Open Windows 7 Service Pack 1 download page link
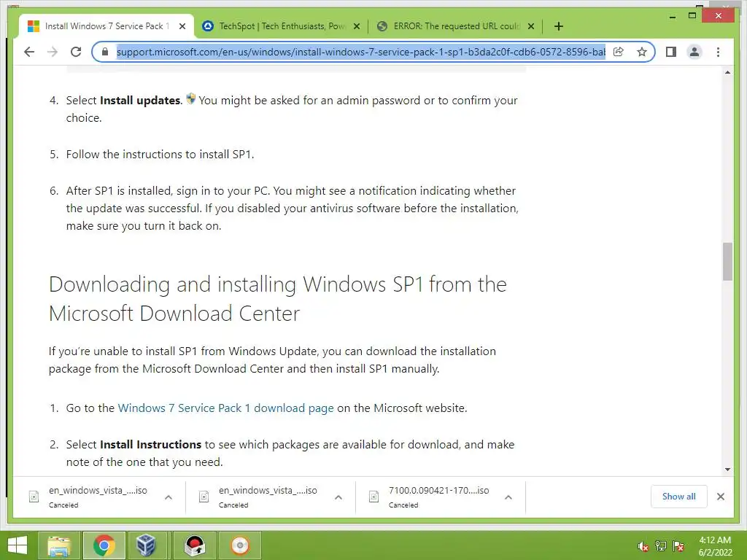Viewport: 747px width, 560px height. pos(226,408)
